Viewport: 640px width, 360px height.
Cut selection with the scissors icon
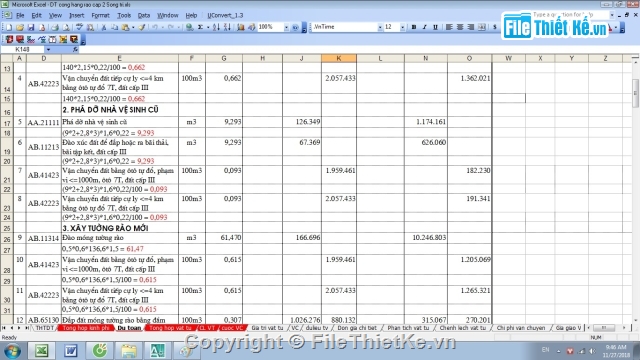point(104,27)
